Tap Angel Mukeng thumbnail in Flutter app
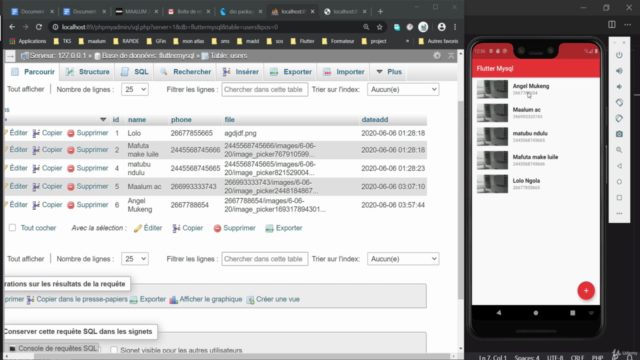 pyautogui.click(x=492, y=89)
